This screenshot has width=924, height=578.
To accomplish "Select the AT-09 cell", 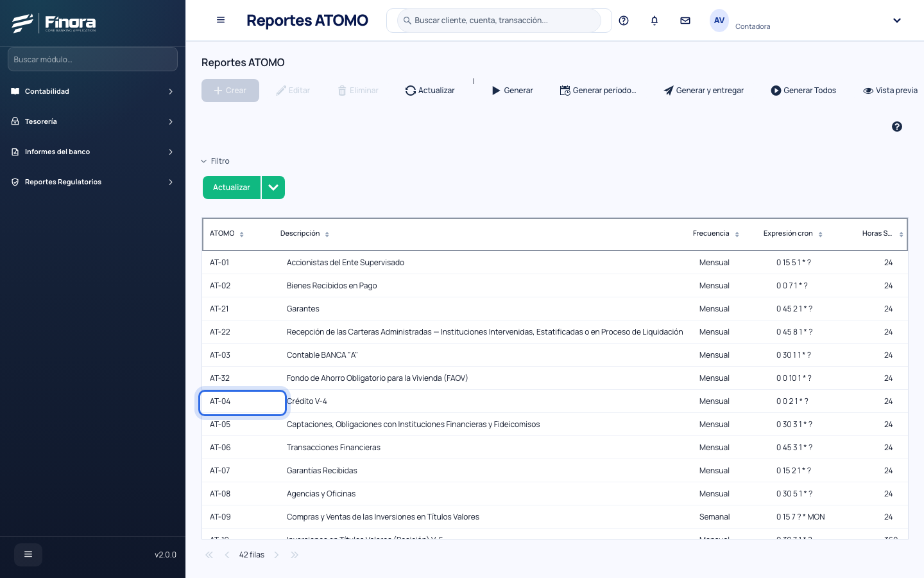I will 242,517.
